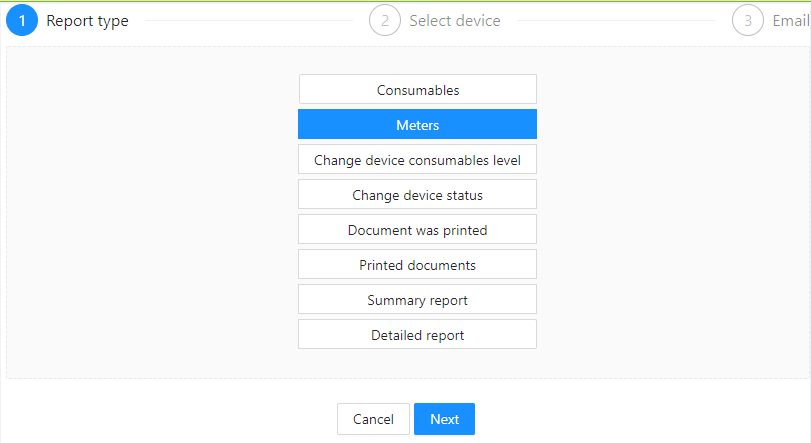
Task: Select Document was printed report type
Action: click(417, 230)
